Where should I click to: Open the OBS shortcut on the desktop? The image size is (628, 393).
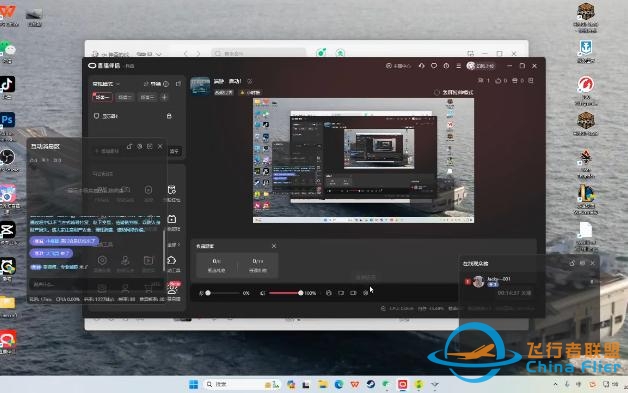pyautogui.click(x=7, y=157)
